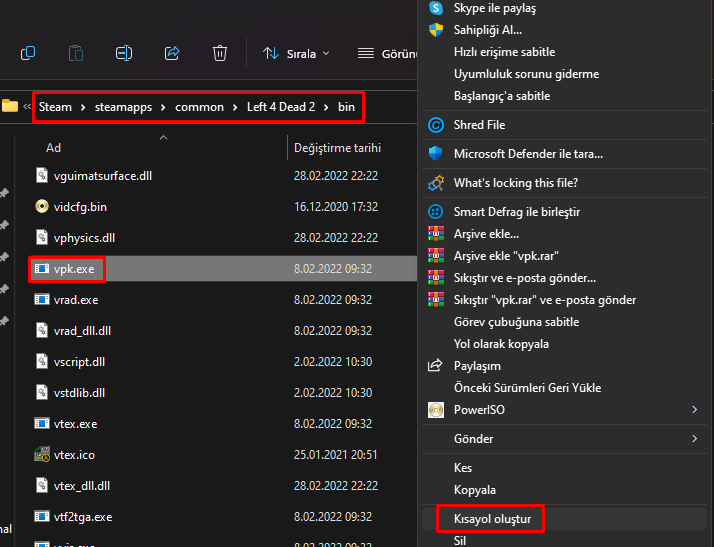Viewport: 714px width, 547px height.
Task: Expand the chevron after Left 4 Dead 2
Action: [x=326, y=107]
